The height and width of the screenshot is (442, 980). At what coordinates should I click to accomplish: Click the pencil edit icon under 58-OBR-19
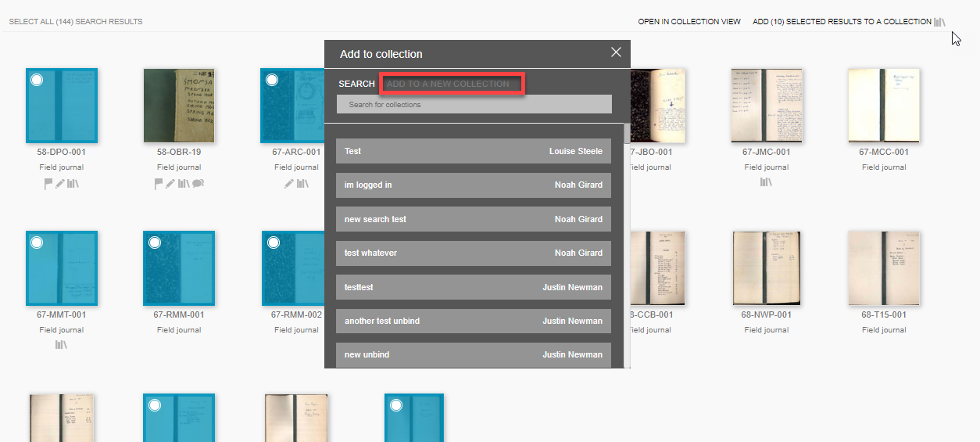tap(171, 184)
